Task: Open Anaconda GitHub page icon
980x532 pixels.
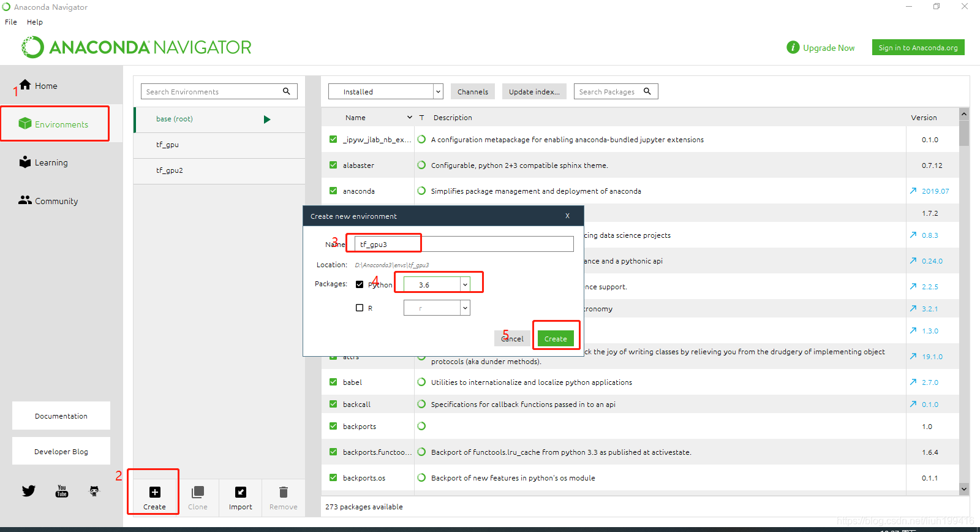Action: [94, 491]
